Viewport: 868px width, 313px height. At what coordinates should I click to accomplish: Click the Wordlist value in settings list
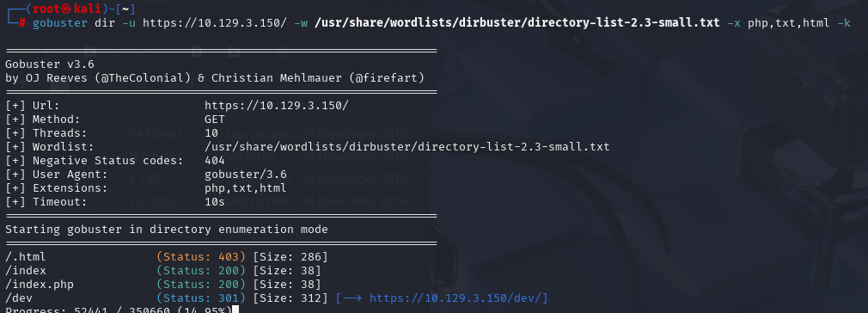[406, 147]
